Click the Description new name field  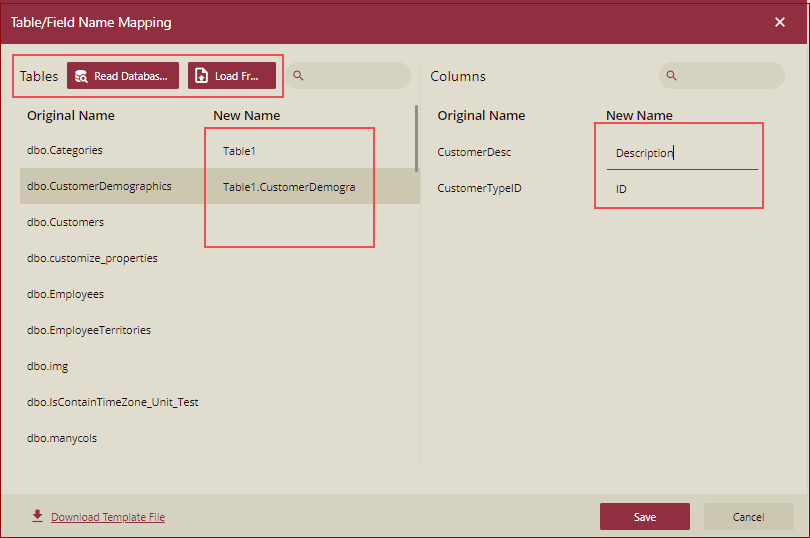(682, 153)
